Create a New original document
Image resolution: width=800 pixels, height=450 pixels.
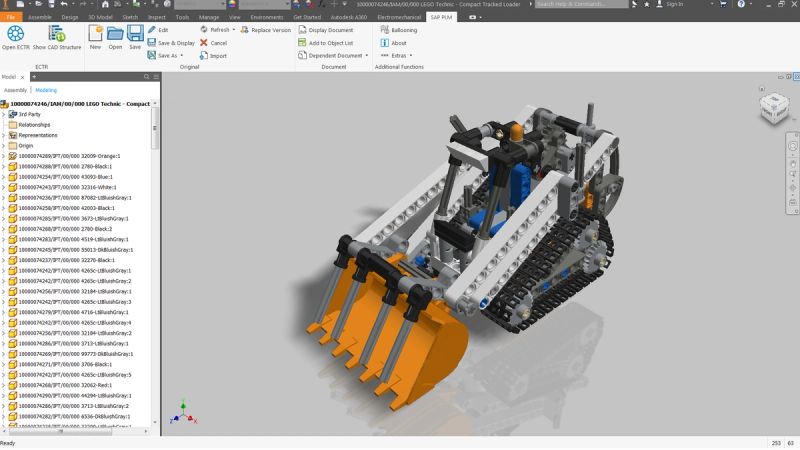tap(95, 38)
